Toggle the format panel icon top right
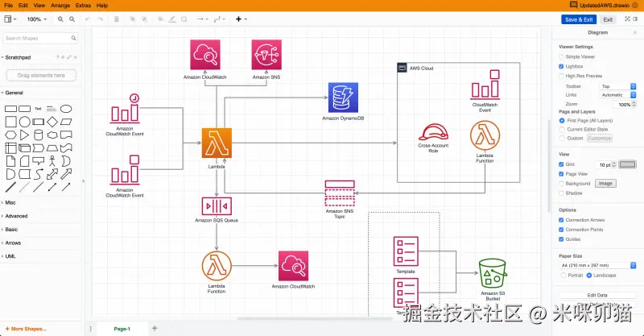 pyautogui.click(x=636, y=19)
